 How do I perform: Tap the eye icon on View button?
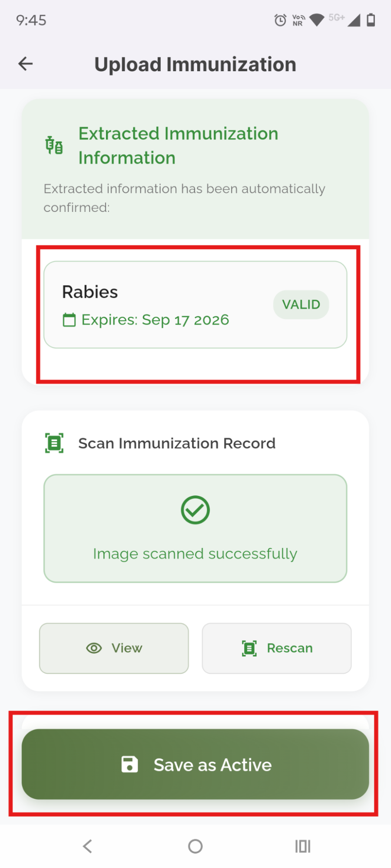point(94,648)
